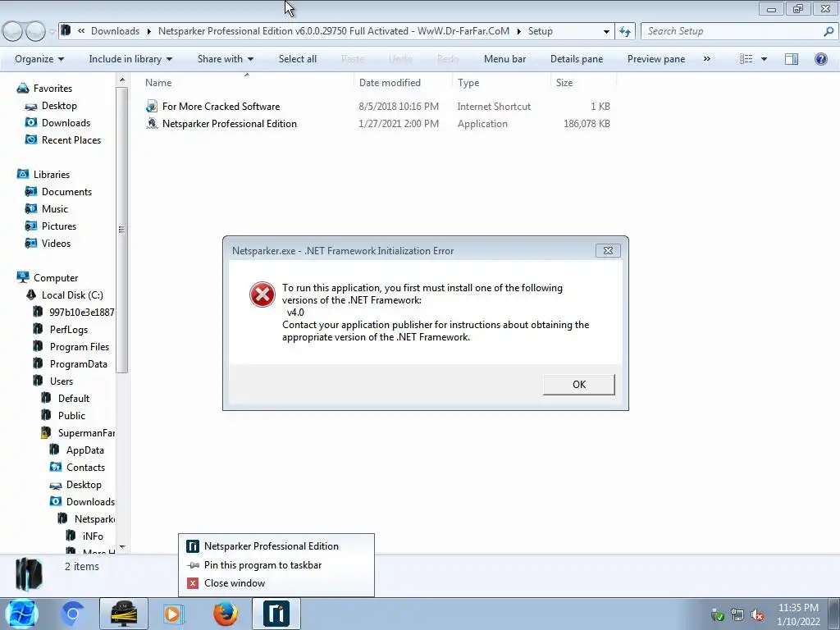Click the refresh button by address bar
The width and height of the screenshot is (840, 630).
point(624,31)
